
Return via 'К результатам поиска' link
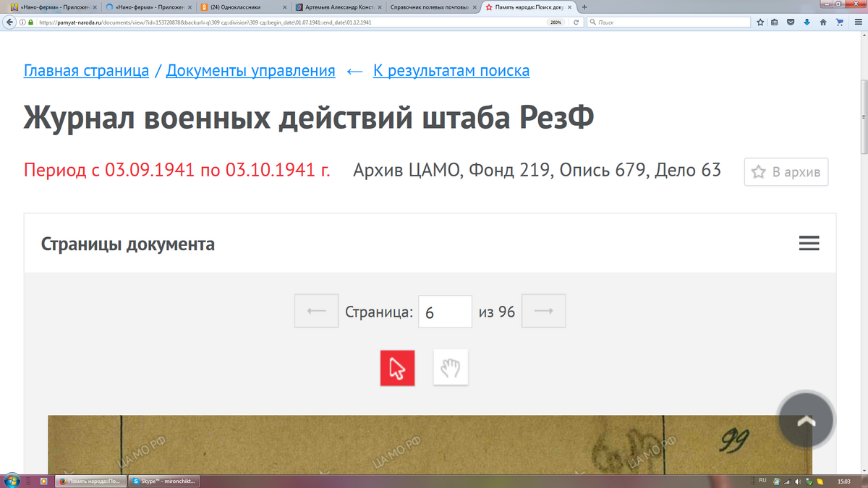pyautogui.click(x=451, y=71)
